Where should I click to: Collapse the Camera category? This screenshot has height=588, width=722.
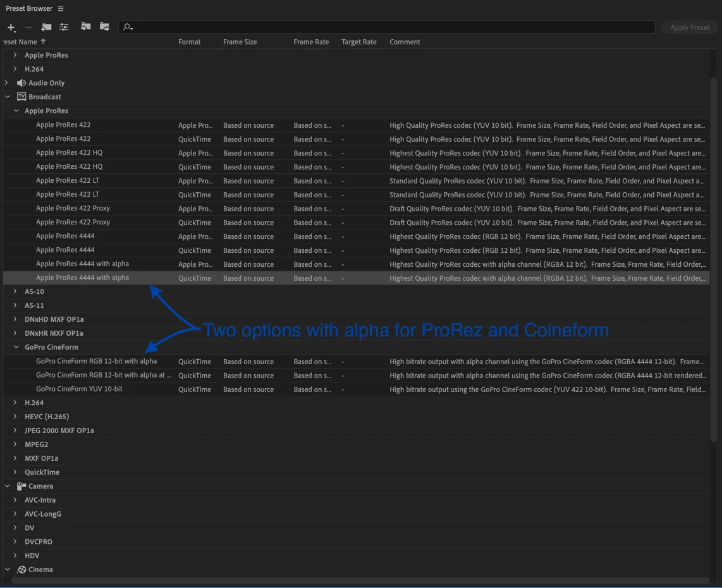click(x=8, y=486)
